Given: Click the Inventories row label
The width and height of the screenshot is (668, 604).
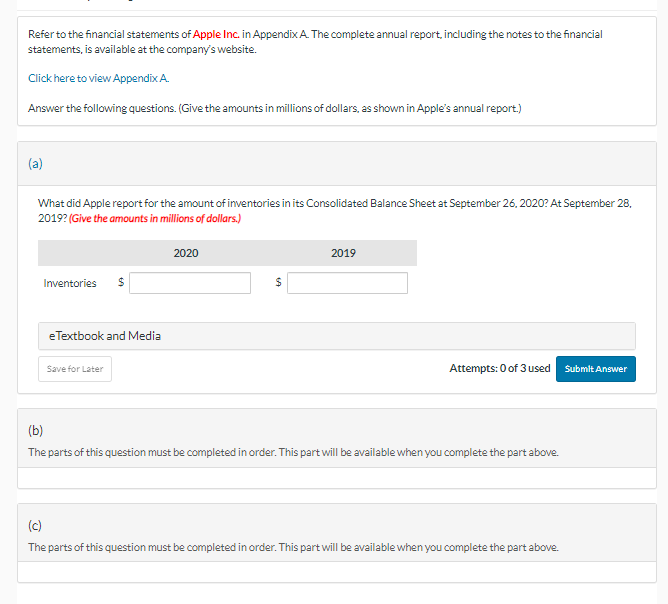Looking at the screenshot, I should pos(70,283).
